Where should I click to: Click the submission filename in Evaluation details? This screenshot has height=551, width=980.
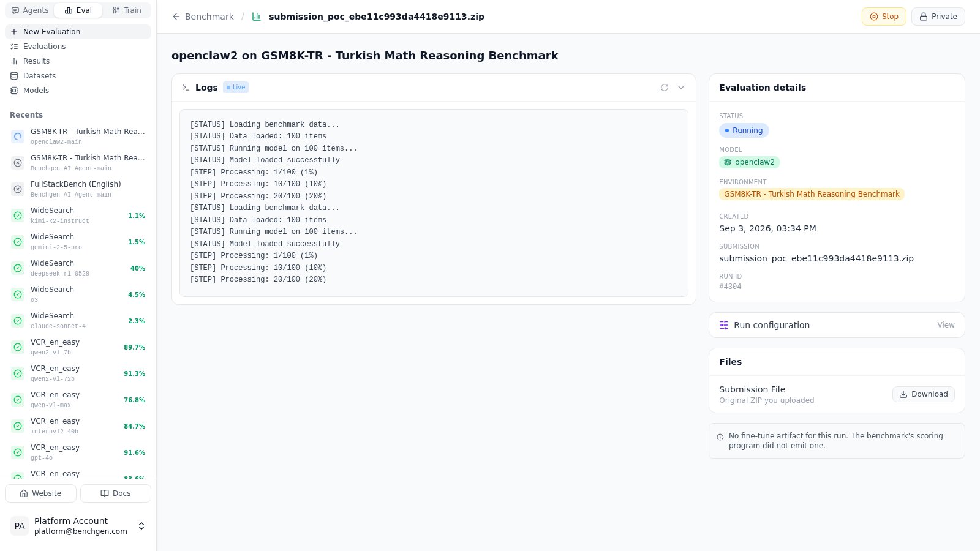[x=816, y=258]
